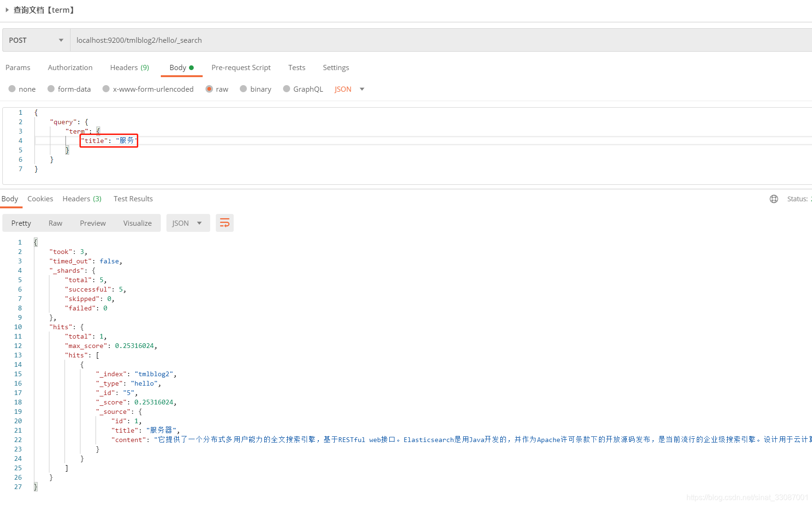The image size is (812, 506).
Task: Select the none body radio button
Action: point(12,89)
